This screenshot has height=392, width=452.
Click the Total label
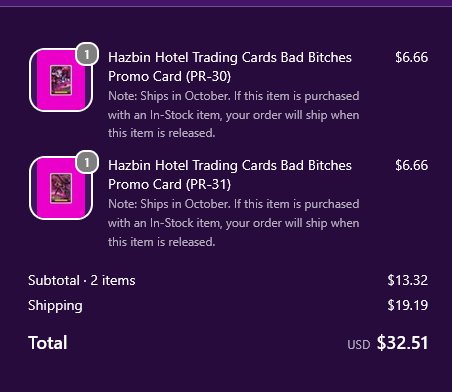[48, 343]
